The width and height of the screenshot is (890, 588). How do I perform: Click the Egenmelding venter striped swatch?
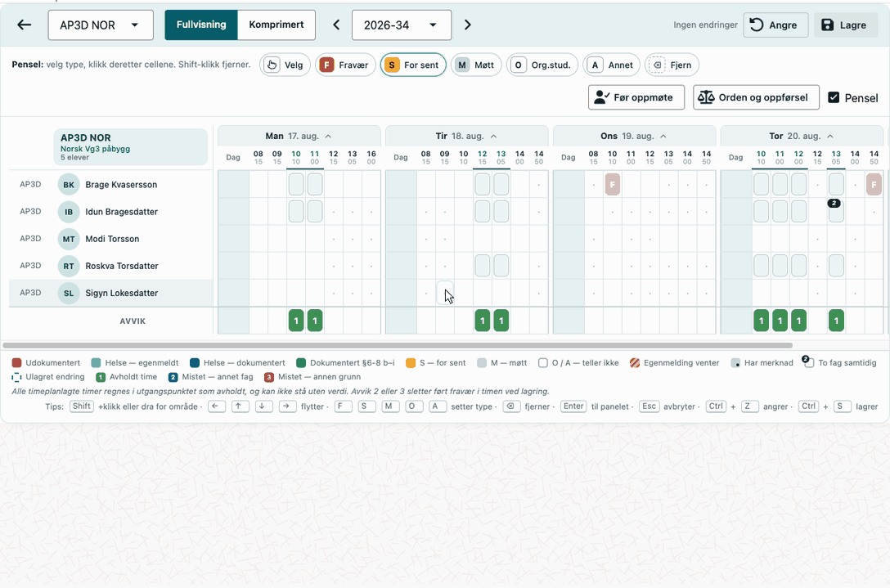[x=635, y=362]
